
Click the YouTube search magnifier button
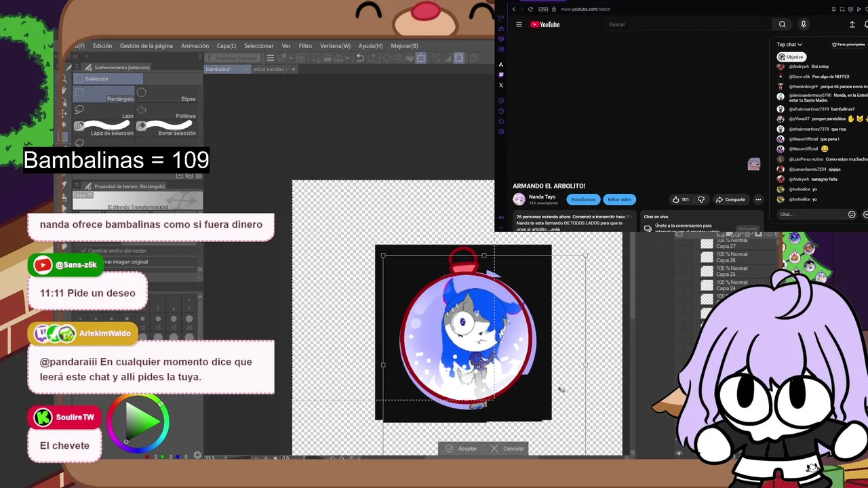click(782, 24)
